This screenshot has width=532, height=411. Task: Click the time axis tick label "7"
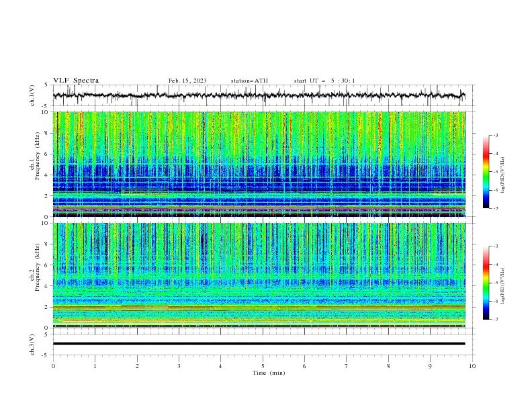(x=346, y=366)
